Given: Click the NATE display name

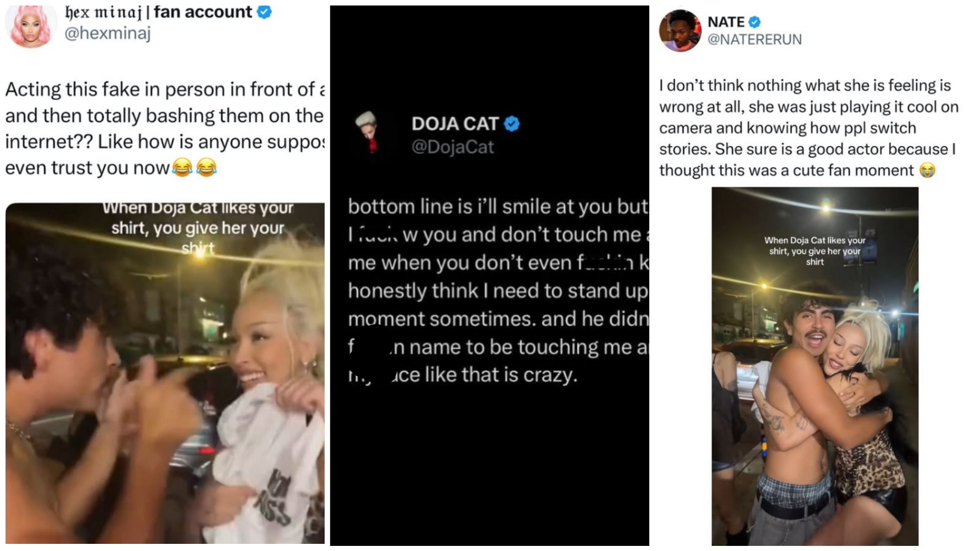Looking at the screenshot, I should click(x=726, y=22).
